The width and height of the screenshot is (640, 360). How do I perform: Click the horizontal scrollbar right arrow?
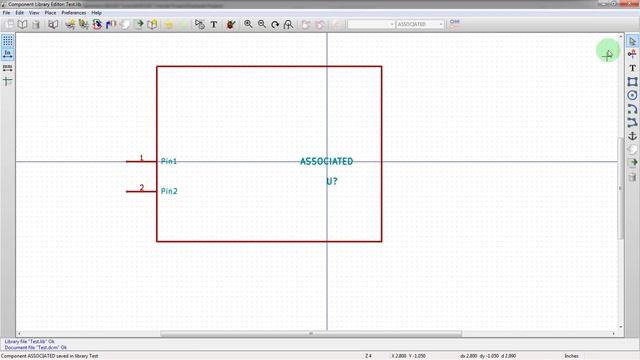(x=613, y=333)
